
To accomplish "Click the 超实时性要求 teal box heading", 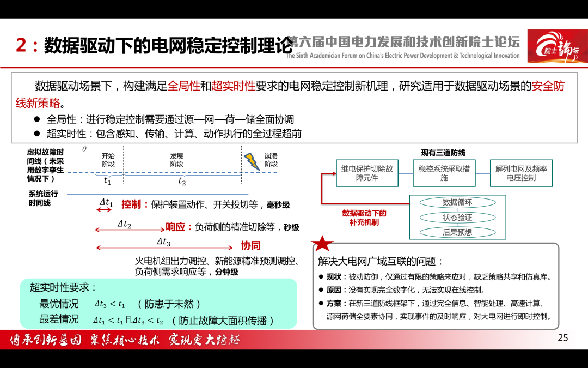I will [64, 288].
